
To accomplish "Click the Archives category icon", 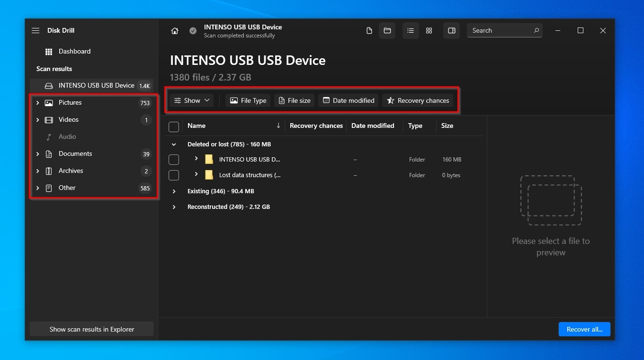I will coord(49,171).
